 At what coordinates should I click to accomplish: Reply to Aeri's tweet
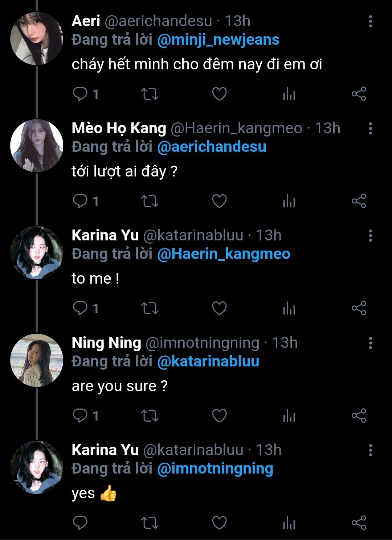coord(80,94)
